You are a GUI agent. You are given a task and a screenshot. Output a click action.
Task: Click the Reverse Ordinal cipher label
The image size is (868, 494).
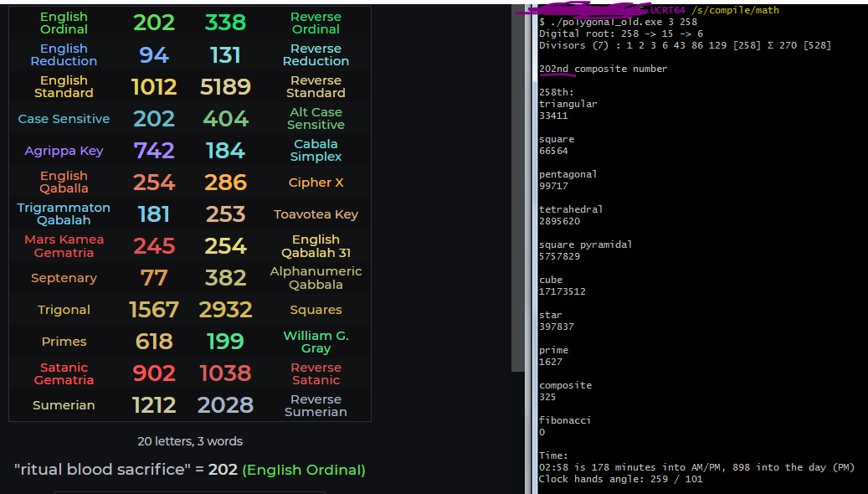coord(316,23)
